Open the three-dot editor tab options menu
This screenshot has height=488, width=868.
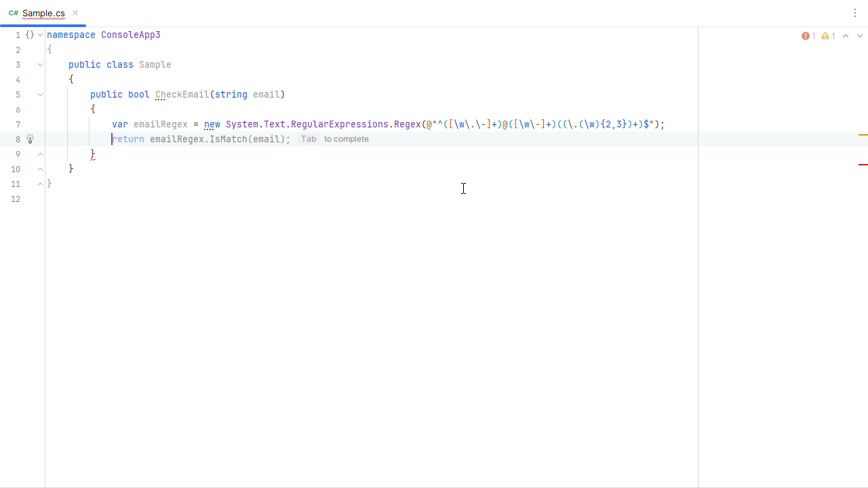pyautogui.click(x=854, y=13)
